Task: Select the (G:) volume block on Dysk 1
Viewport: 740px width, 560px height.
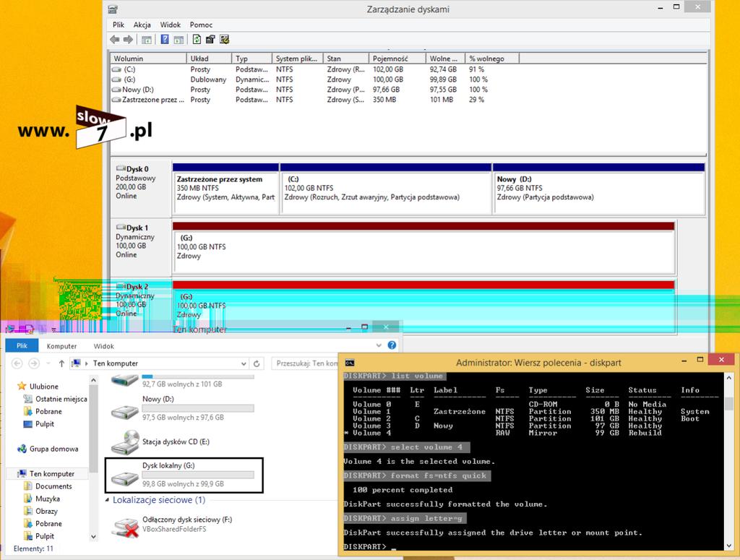Action: (x=423, y=247)
